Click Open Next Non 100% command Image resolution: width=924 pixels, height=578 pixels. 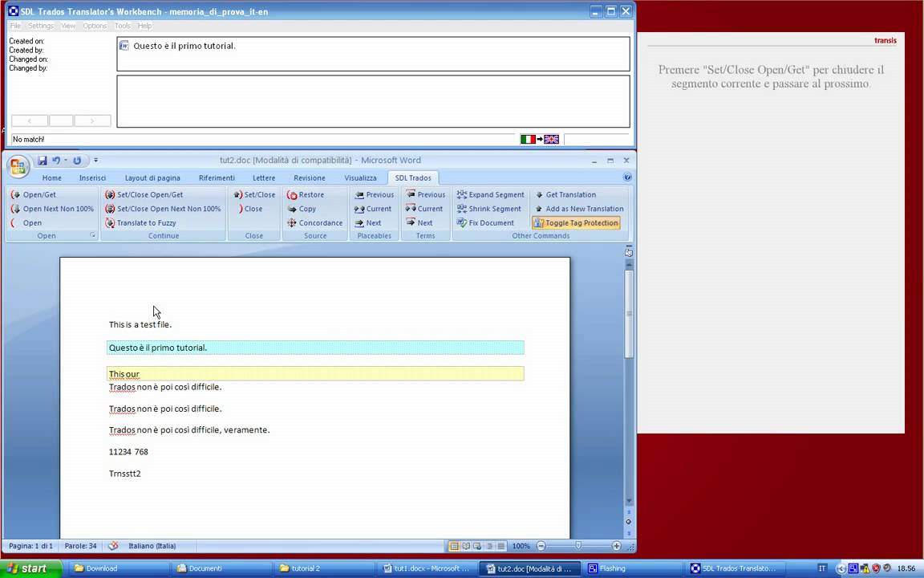pyautogui.click(x=52, y=209)
